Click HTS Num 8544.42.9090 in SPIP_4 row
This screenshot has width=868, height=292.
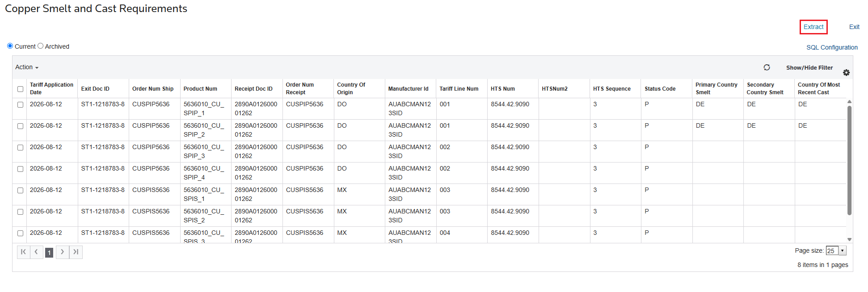pos(510,168)
